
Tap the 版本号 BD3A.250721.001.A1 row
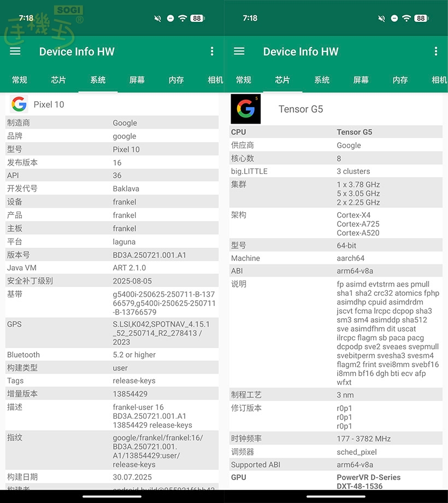coord(112,255)
